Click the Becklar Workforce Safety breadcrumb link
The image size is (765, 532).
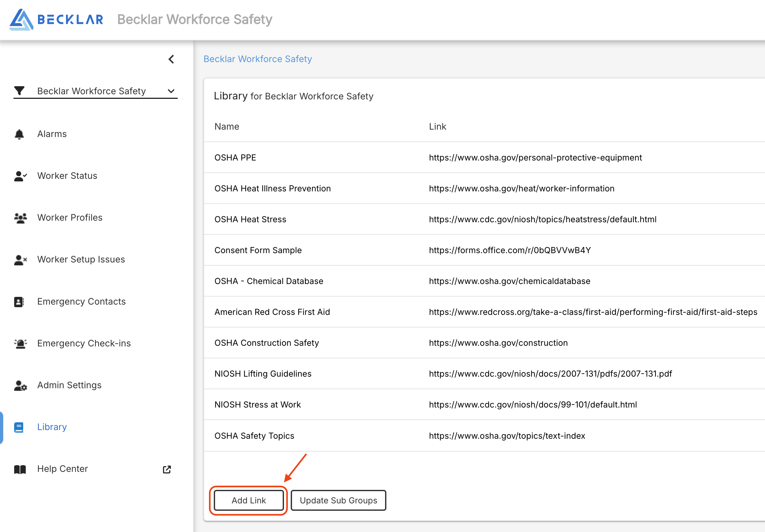(258, 59)
